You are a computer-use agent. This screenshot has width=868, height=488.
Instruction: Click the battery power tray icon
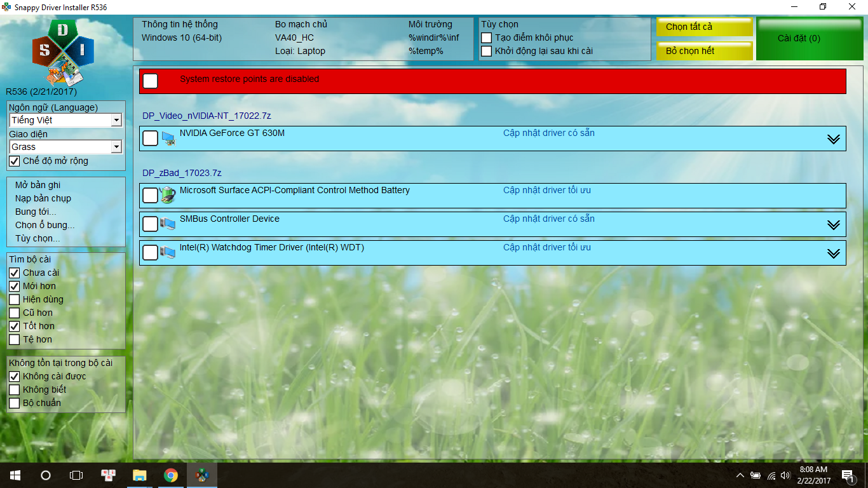click(x=756, y=475)
